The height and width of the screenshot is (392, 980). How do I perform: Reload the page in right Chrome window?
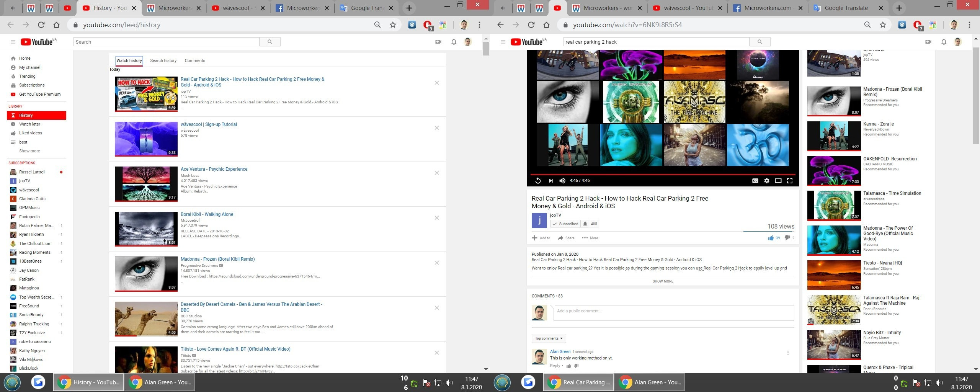pos(531,25)
